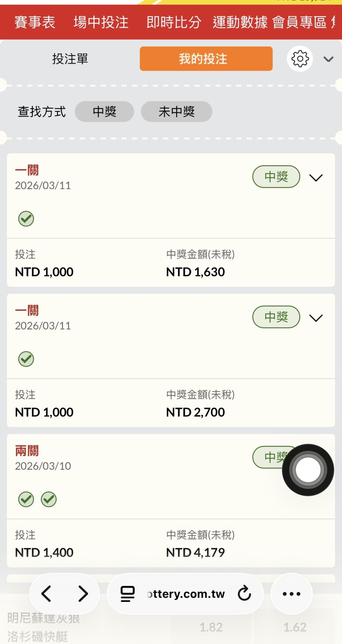The image size is (342, 644).
Task: Tap the floating round assistive button
Action: 308,470
